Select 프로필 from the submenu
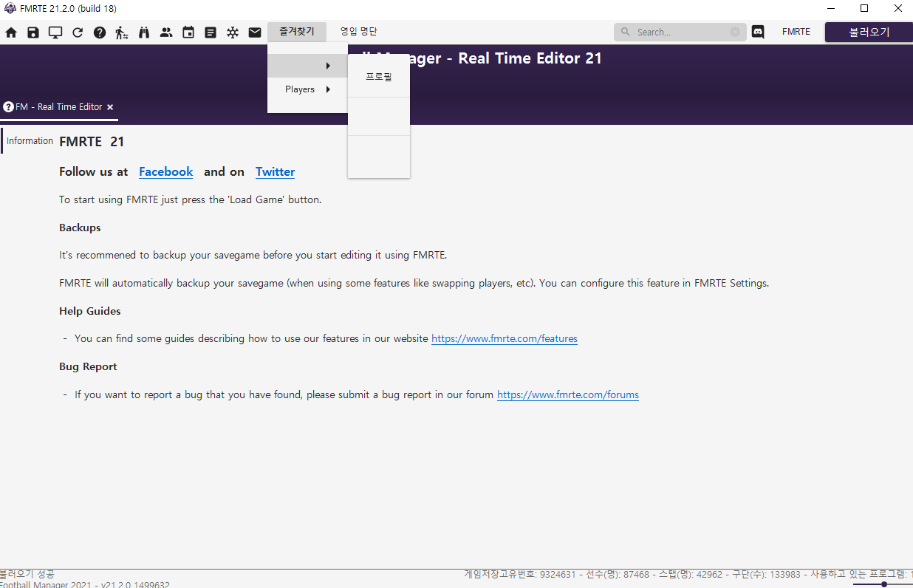The image size is (913, 588). click(x=379, y=77)
